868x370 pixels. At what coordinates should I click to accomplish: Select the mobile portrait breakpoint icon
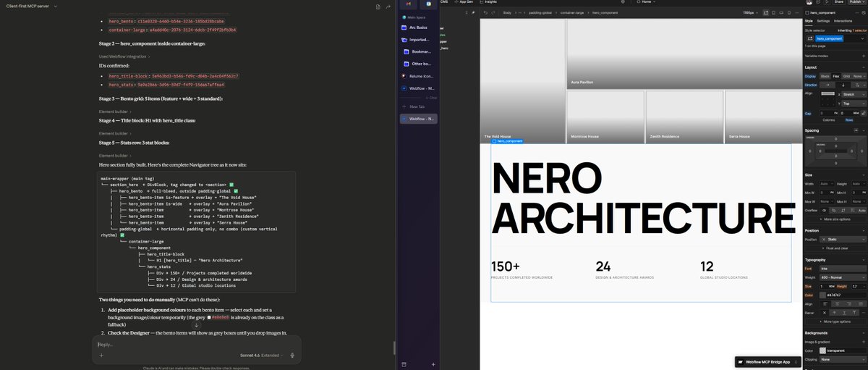pyautogui.click(x=789, y=13)
